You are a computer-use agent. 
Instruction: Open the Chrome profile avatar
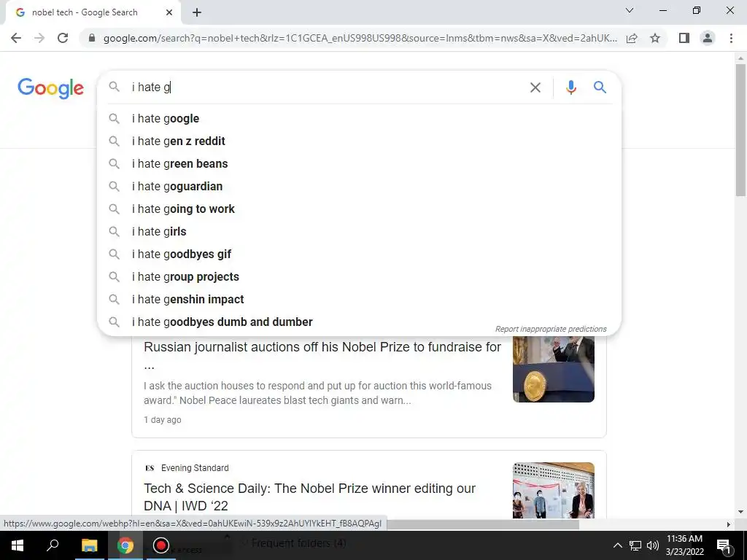click(708, 38)
